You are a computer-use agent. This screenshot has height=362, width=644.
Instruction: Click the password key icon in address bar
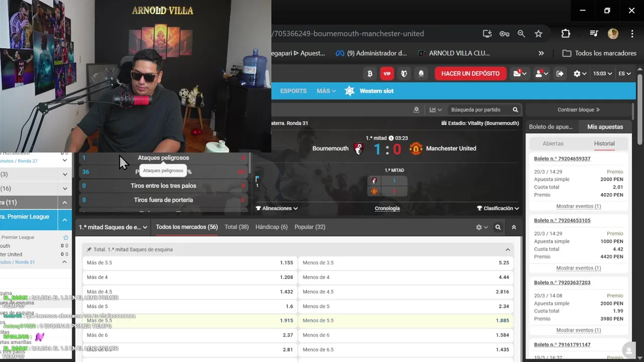click(504, 34)
